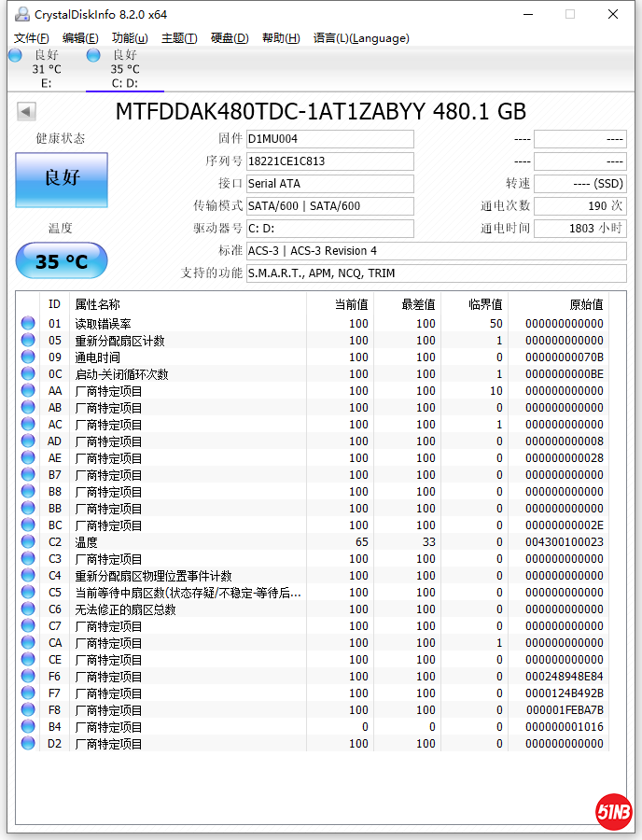Click the status orb for attribute 01

28,324
